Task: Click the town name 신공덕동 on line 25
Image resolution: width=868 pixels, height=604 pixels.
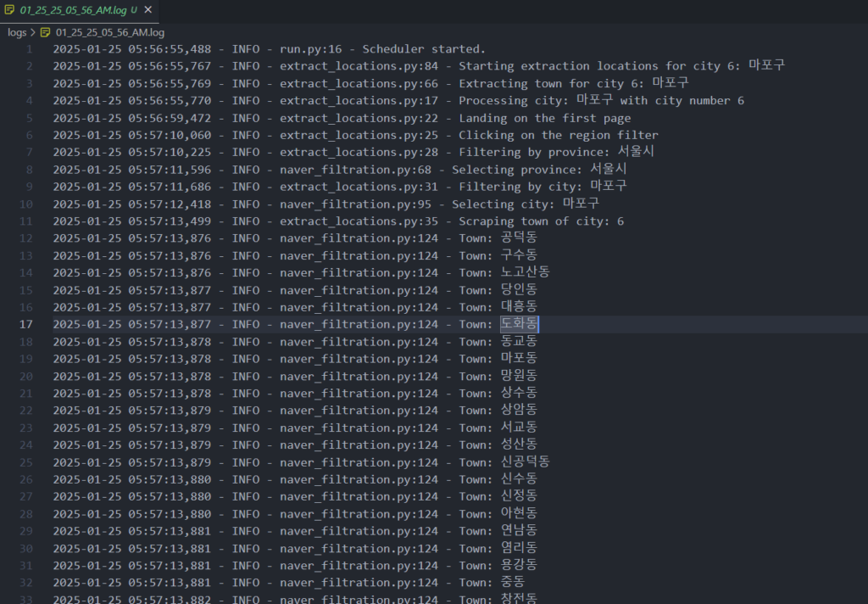Action: (x=525, y=462)
